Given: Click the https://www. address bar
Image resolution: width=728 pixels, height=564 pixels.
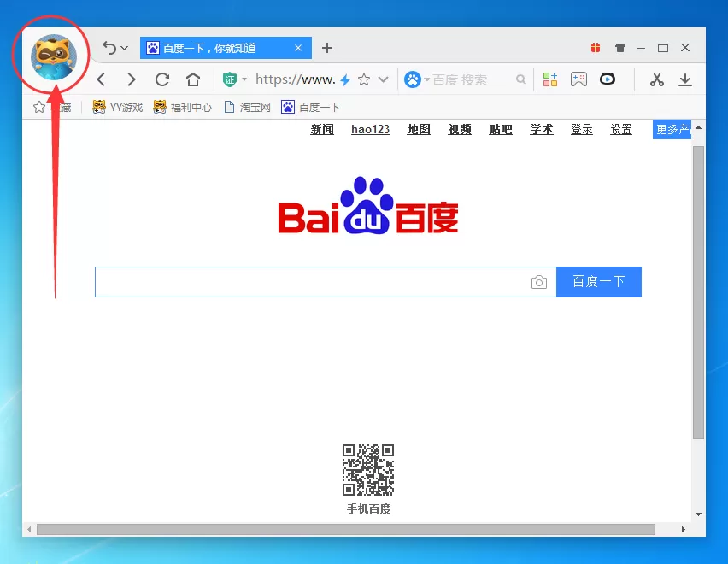Looking at the screenshot, I should coord(296,79).
